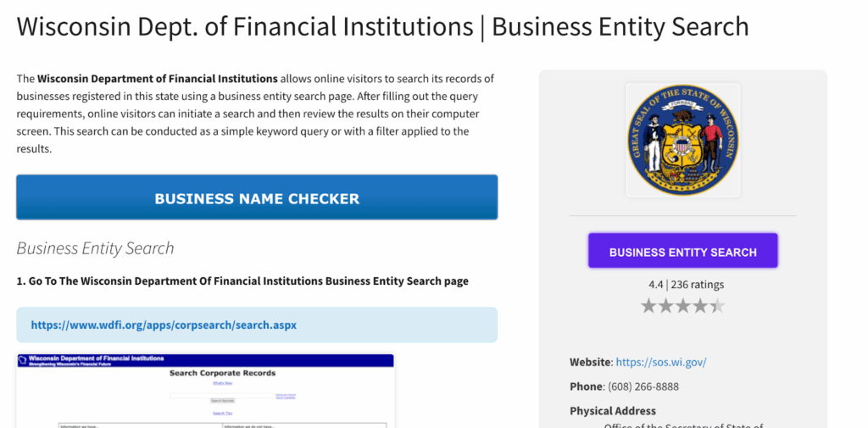Click the page title heading
This screenshot has width=868, height=428.
[x=382, y=26]
